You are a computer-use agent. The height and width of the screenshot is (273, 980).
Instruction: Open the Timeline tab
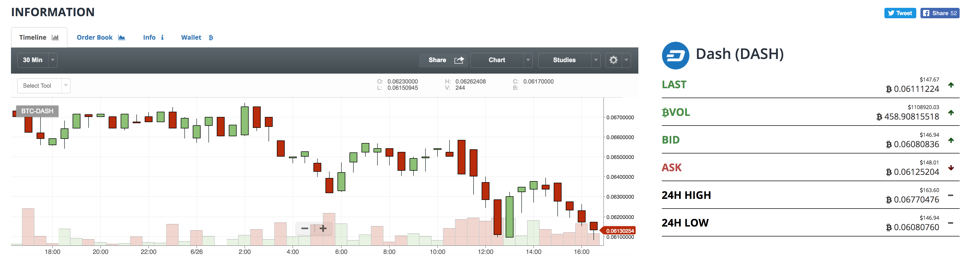coord(39,37)
